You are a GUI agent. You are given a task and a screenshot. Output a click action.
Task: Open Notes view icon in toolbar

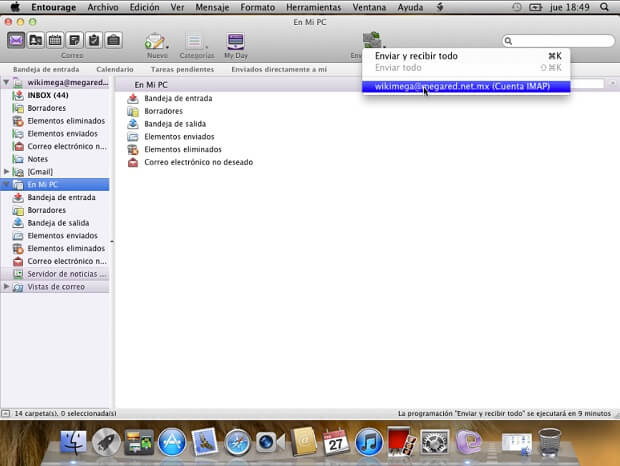pos(74,40)
